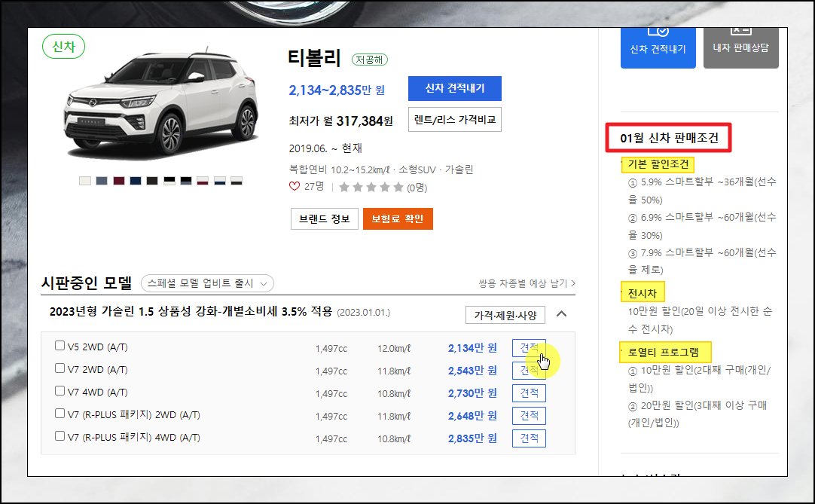Click 시판중인 모델 section heading
The height and width of the screenshot is (504, 815).
pos(87,283)
